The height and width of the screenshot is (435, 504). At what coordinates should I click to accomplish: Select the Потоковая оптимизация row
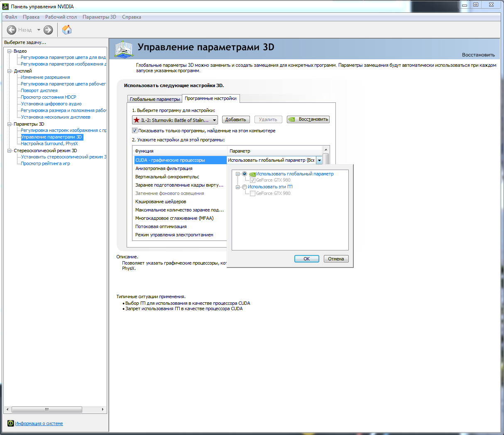click(x=181, y=226)
